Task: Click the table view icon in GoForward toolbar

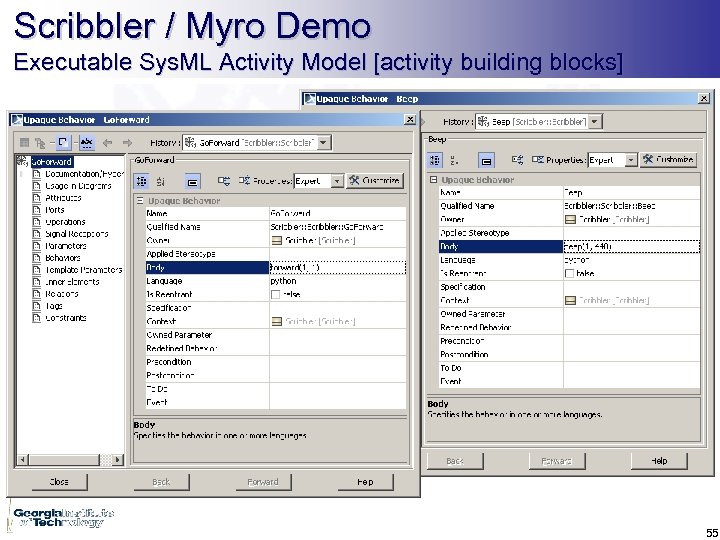Action: pos(24,143)
